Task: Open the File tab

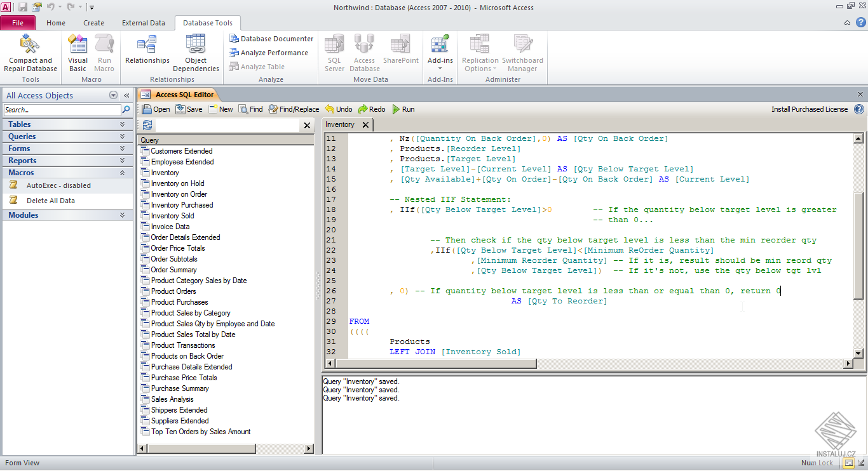Action: tap(18, 23)
